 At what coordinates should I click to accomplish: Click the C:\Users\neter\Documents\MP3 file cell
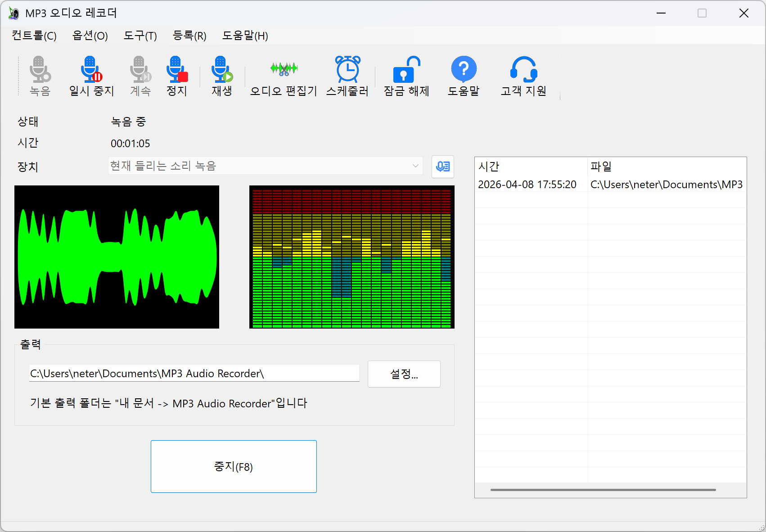point(667,185)
